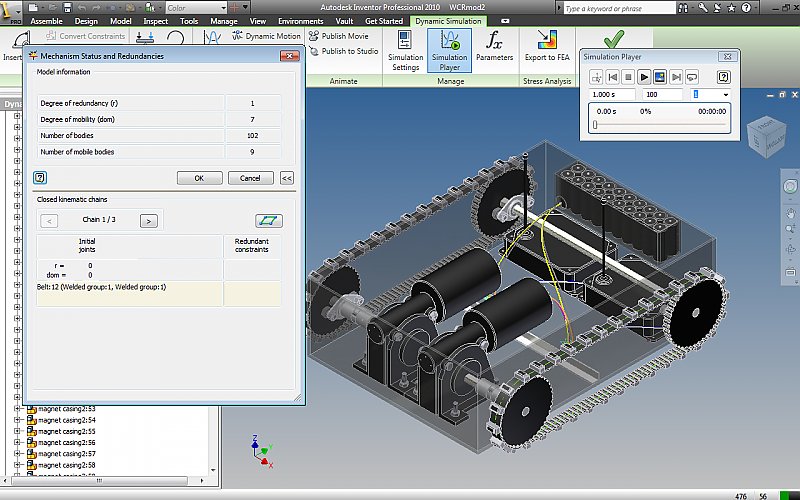This screenshot has height=500, width=800.
Task: Expand the quick access toolbar customize arrow
Action: tap(245, 7)
